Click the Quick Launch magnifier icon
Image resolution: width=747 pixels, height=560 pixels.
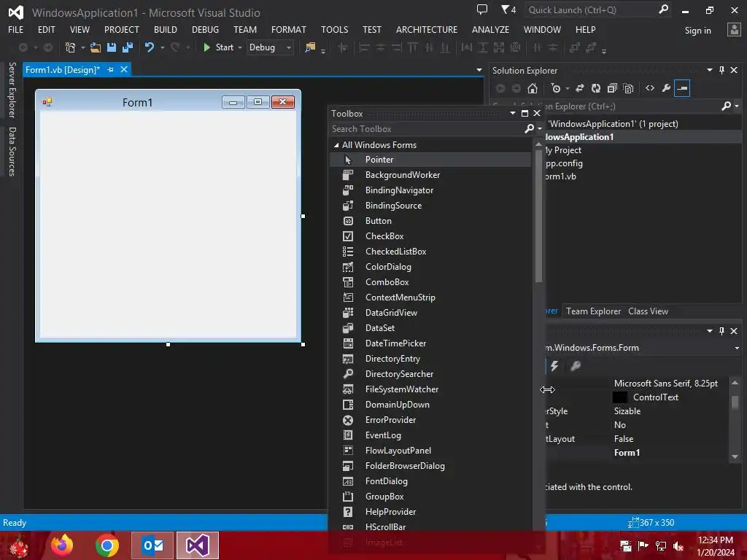coord(663,9)
